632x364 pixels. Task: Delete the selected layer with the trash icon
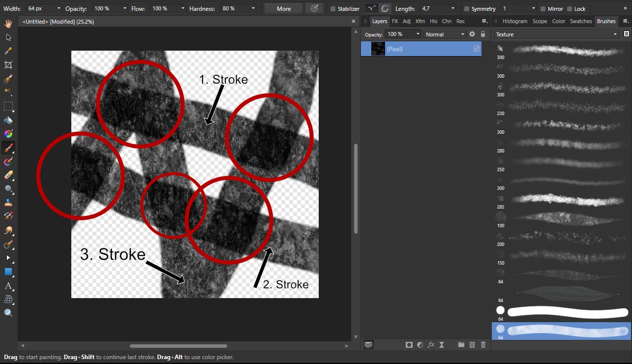tap(483, 345)
